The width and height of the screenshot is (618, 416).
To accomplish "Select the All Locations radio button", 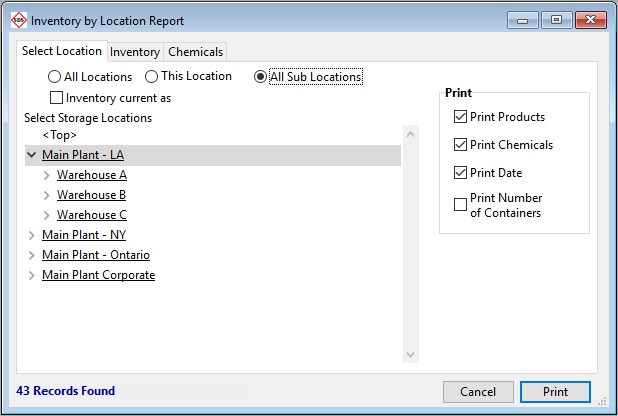I will pyautogui.click(x=55, y=77).
